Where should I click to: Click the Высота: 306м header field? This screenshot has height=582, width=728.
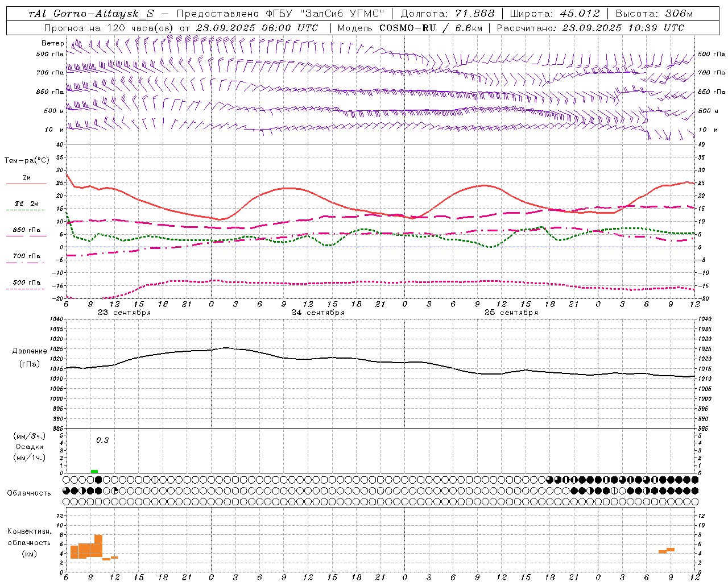(x=654, y=14)
